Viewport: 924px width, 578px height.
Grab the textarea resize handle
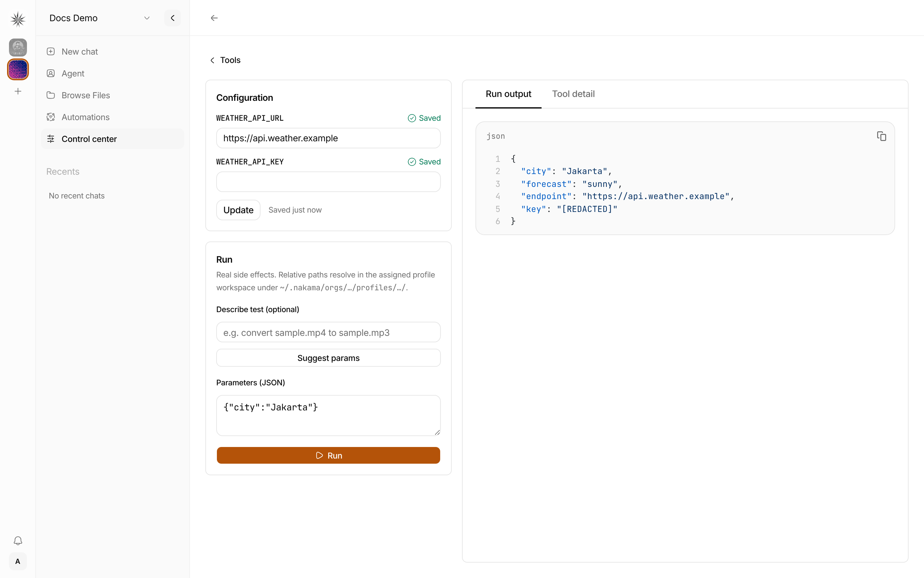tap(437, 432)
